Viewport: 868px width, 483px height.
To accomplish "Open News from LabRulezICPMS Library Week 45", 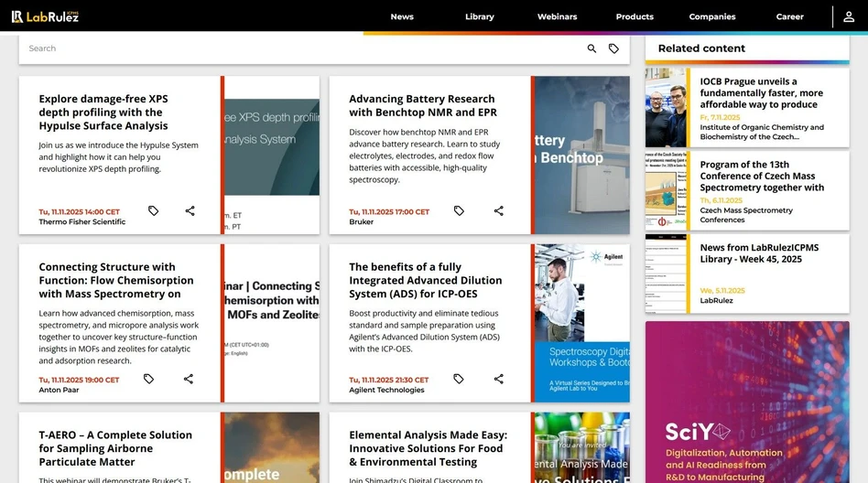I will tap(759, 253).
